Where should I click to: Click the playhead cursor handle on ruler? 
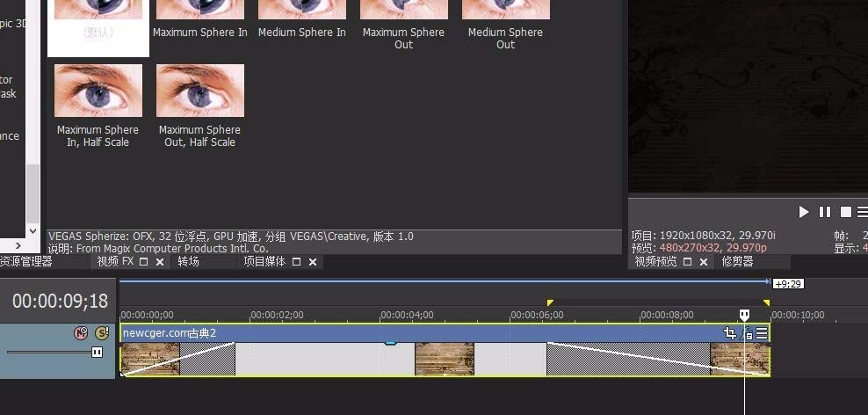click(x=744, y=316)
